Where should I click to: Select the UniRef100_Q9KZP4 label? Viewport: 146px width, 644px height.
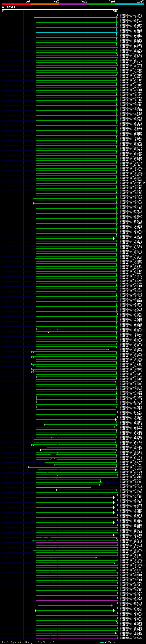[x=131, y=623]
